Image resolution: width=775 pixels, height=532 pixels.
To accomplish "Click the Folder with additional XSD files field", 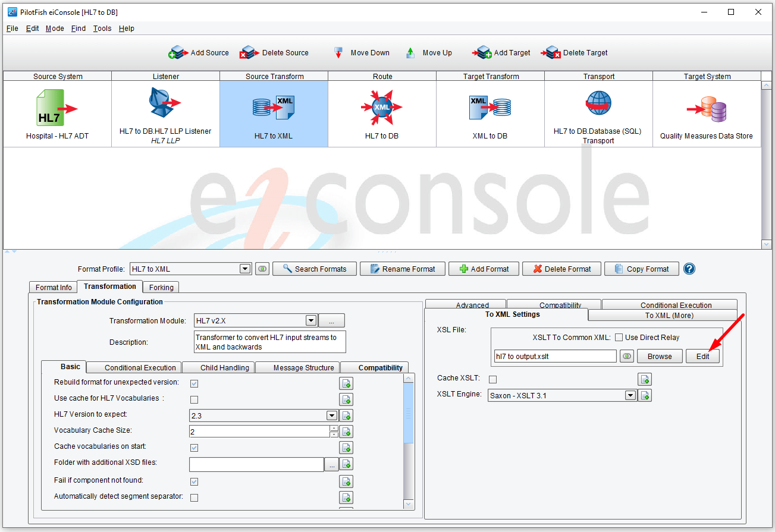I will click(256, 464).
